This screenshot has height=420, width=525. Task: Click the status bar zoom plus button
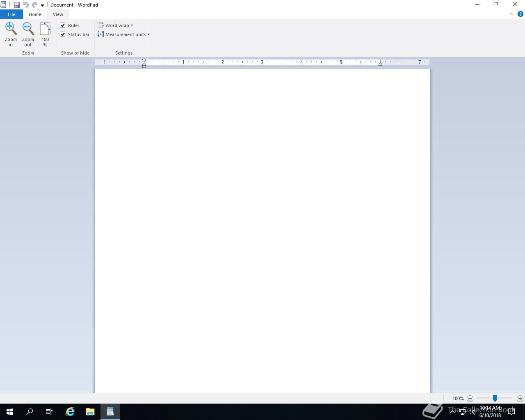[x=520, y=399]
